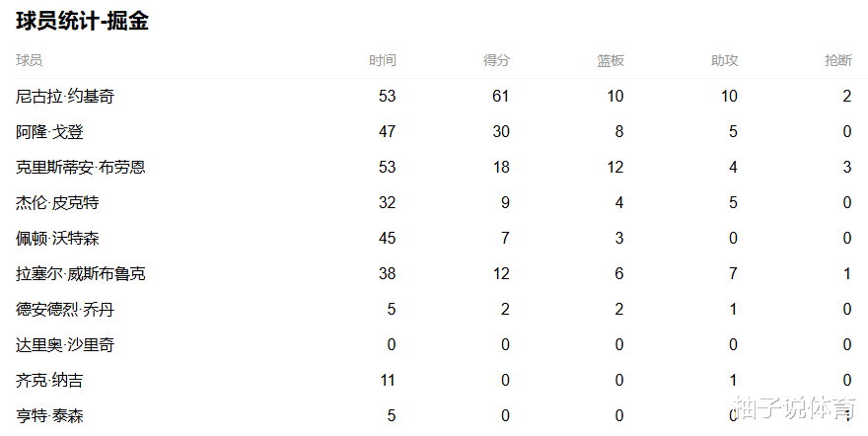This screenshot has width=868, height=436.
Task: Click the 时间 column header
Action: 383,60
